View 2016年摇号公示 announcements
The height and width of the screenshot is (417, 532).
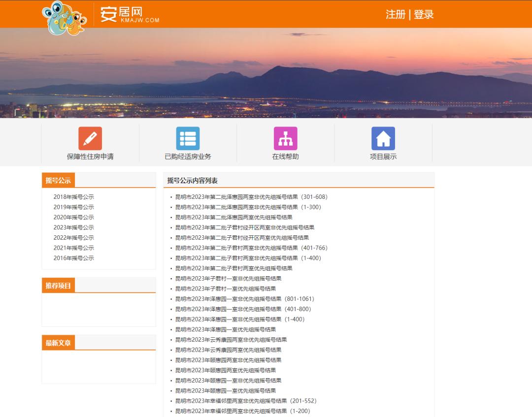[x=74, y=258]
